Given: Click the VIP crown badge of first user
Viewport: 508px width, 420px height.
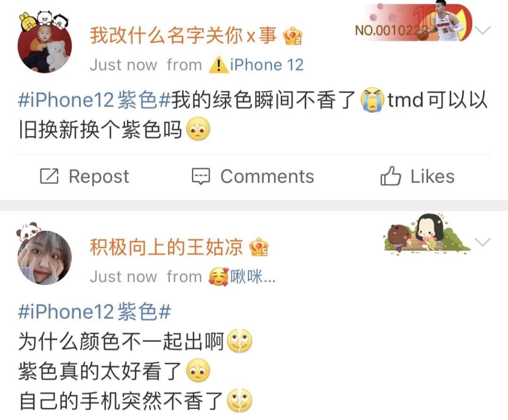Looking at the screenshot, I should coord(293,36).
